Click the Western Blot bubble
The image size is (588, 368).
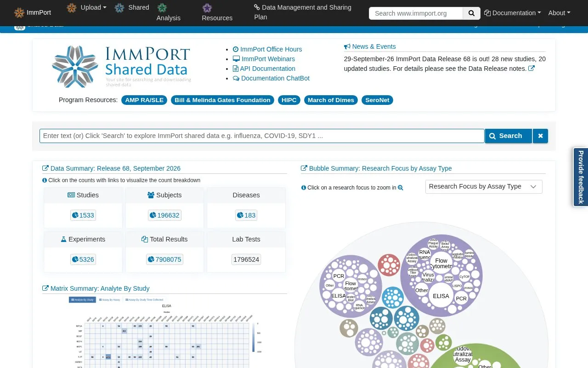pyautogui.click(x=351, y=299)
